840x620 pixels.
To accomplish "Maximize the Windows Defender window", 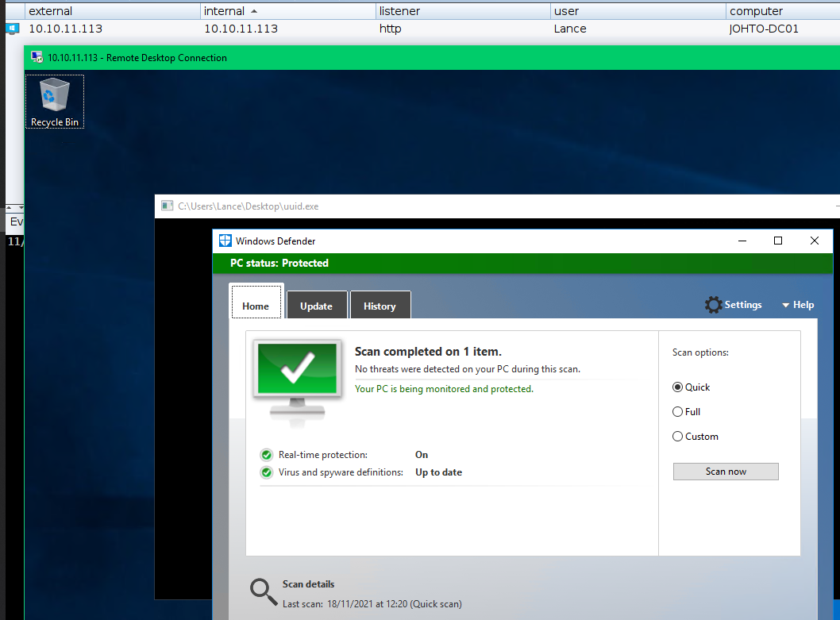I will pos(778,241).
